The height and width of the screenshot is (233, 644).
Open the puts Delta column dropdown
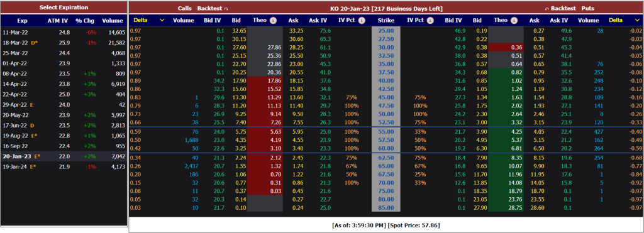tap(636, 20)
